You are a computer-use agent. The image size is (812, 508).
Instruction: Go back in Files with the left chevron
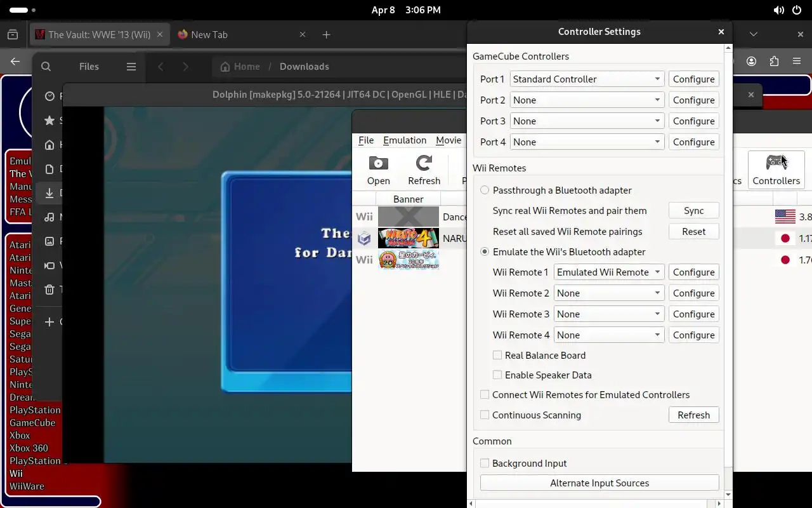coord(161,66)
